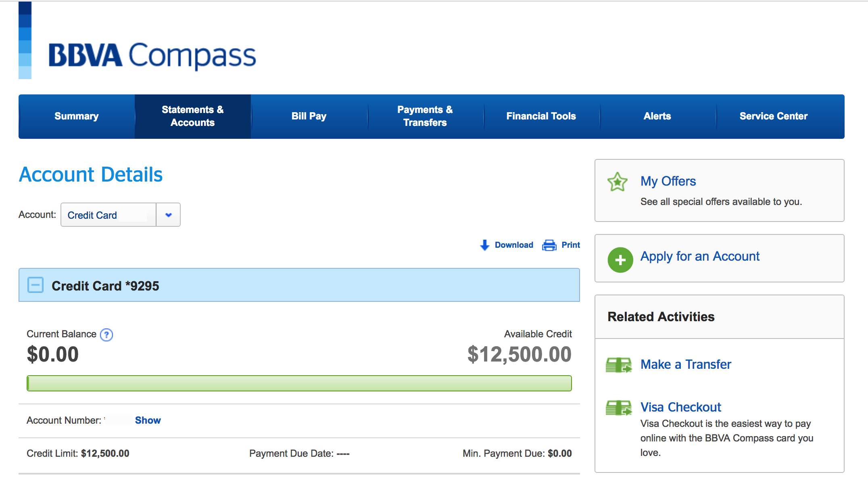
Task: Open Payments & Transfers tab
Action: pos(425,116)
